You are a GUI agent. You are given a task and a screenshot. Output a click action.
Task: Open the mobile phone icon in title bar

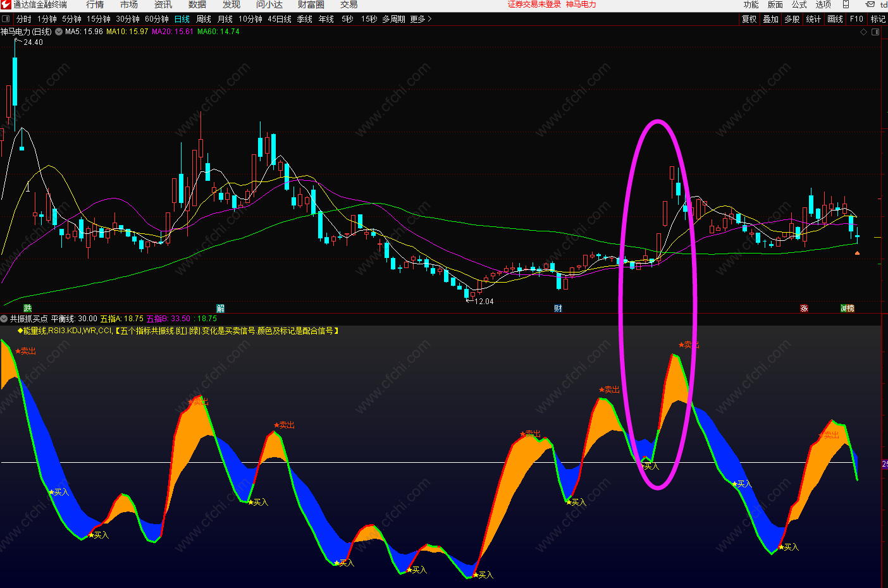click(846, 4)
